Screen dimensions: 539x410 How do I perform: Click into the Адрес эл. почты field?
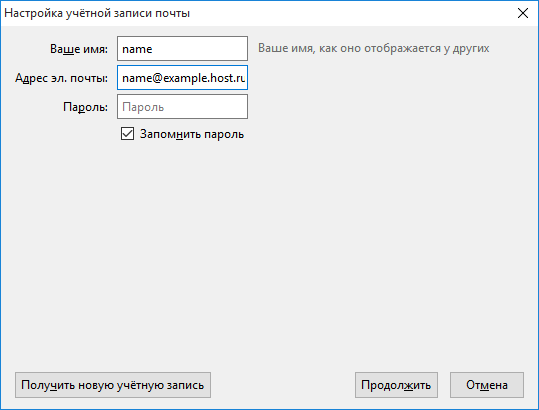tap(182, 78)
